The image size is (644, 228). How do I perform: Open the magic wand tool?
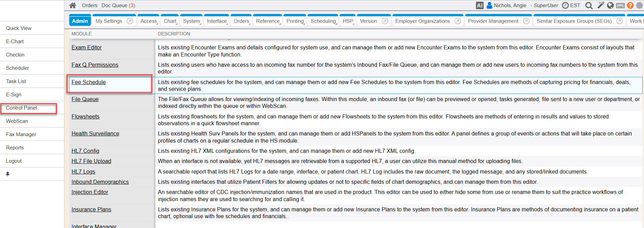(601, 5)
